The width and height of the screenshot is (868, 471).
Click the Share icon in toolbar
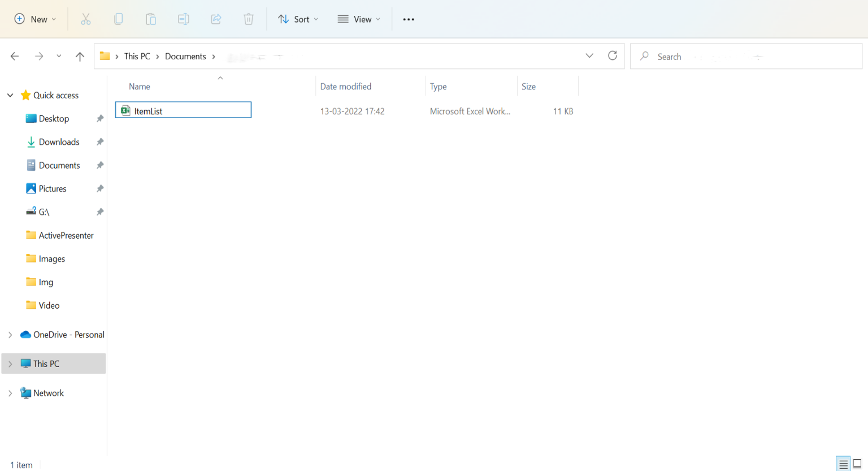tap(216, 19)
